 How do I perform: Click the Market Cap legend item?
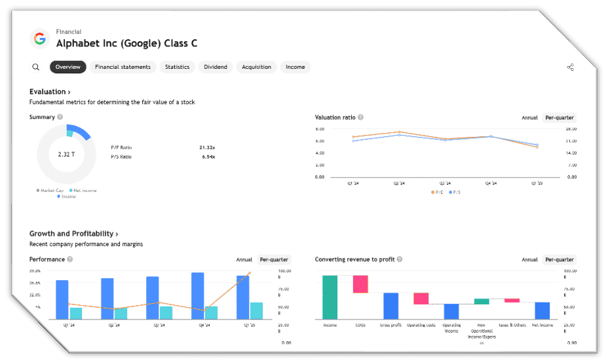coord(50,191)
